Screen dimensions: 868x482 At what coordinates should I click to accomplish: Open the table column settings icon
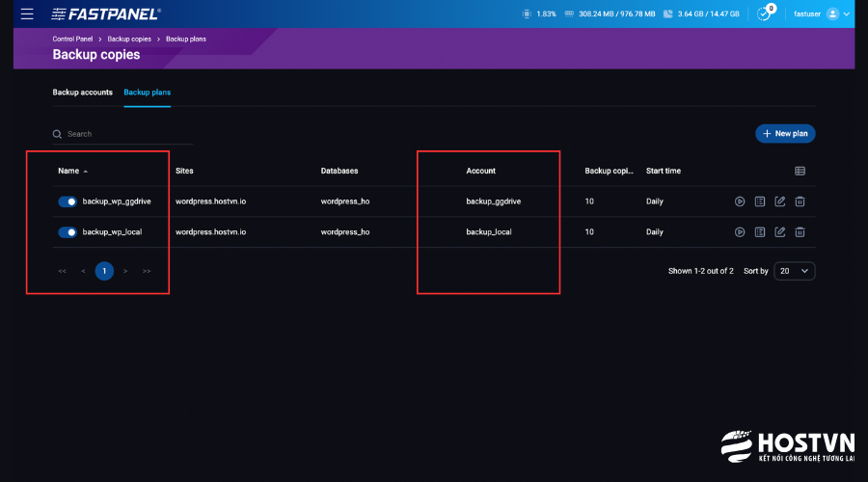coord(800,171)
